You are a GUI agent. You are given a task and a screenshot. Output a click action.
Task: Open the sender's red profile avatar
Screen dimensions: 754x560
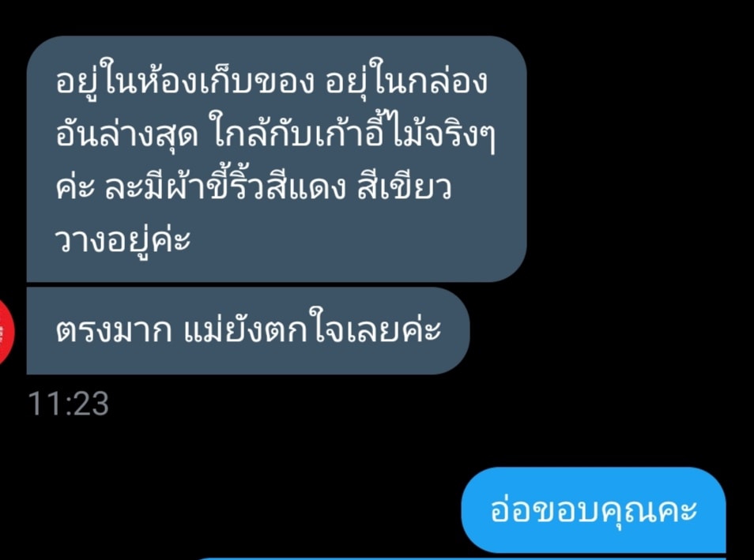6,332
